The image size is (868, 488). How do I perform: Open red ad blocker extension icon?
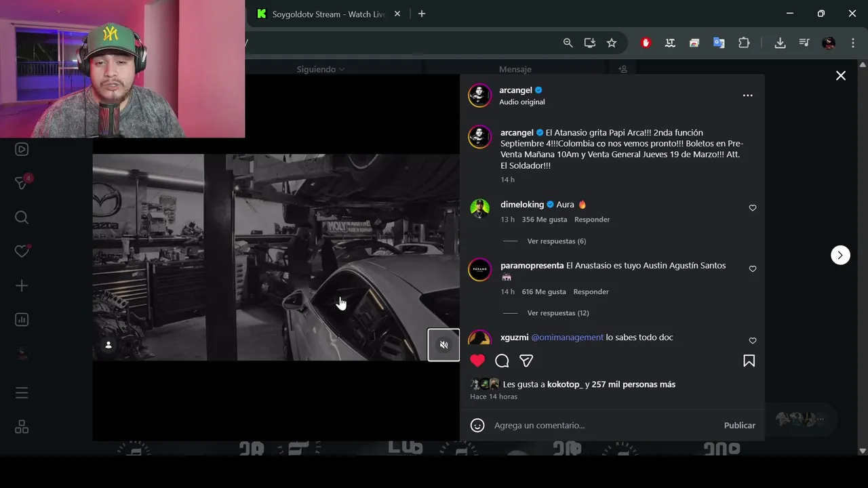pos(646,43)
